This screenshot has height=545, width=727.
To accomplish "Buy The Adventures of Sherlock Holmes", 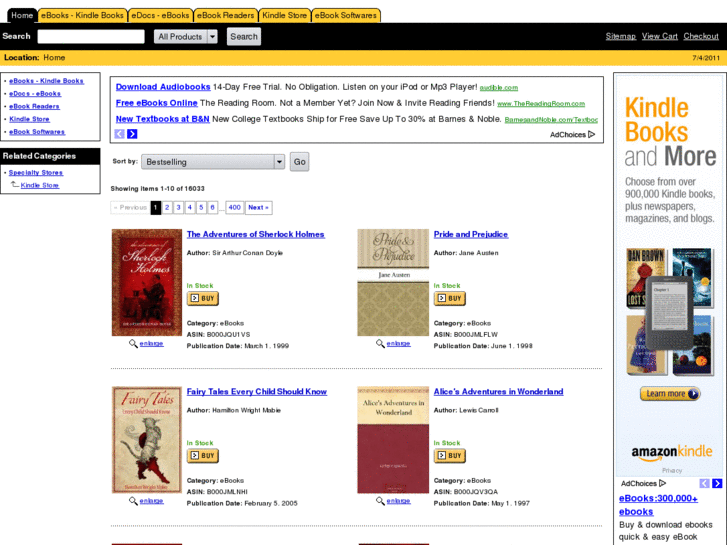I will (203, 298).
